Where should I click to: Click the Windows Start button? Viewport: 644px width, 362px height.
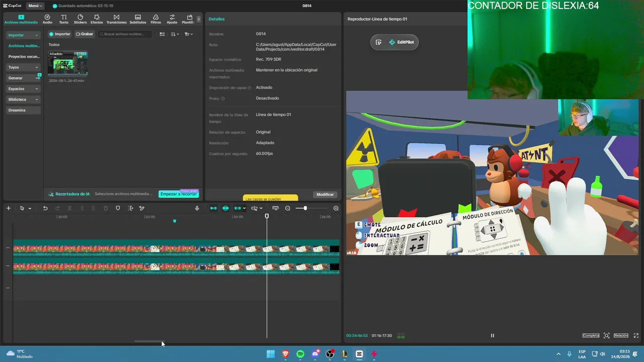coord(271,354)
